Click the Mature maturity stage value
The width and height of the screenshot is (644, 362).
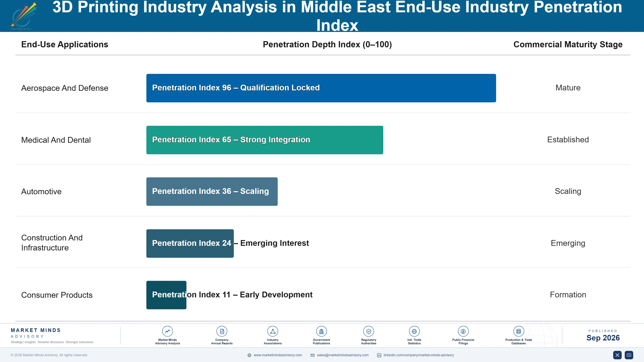[568, 88]
